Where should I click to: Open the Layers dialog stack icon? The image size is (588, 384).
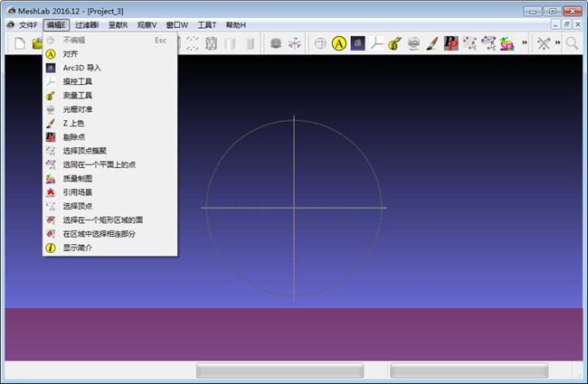[276, 43]
